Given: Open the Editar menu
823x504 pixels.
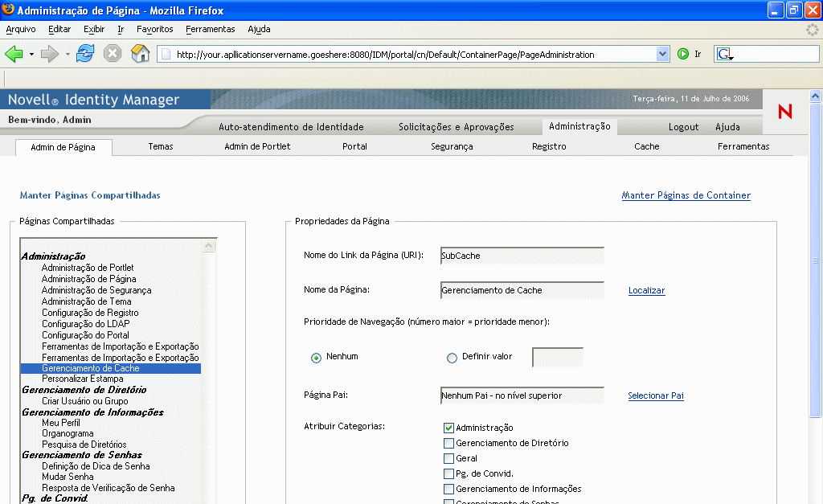Looking at the screenshot, I should coord(59,30).
